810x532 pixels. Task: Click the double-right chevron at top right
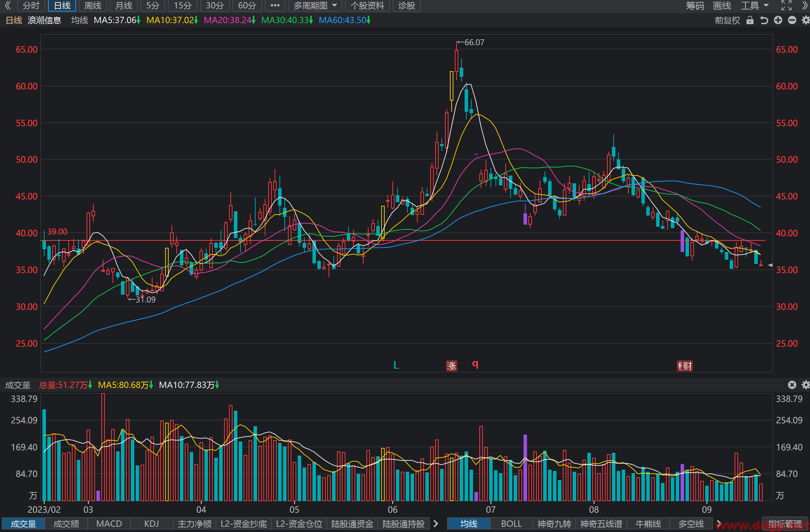tap(805, 5)
